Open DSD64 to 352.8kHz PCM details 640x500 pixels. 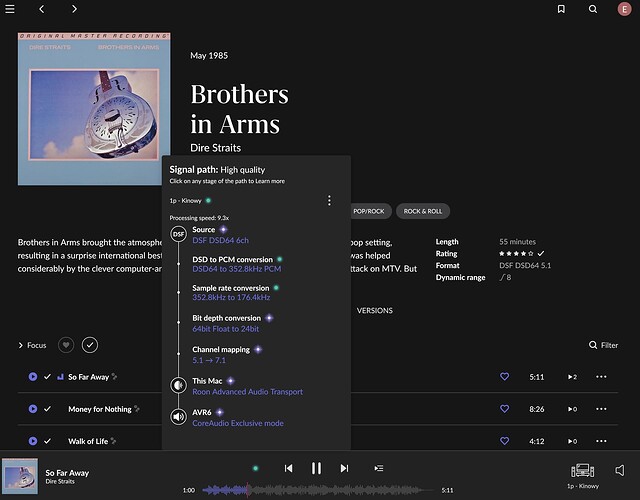(237, 269)
